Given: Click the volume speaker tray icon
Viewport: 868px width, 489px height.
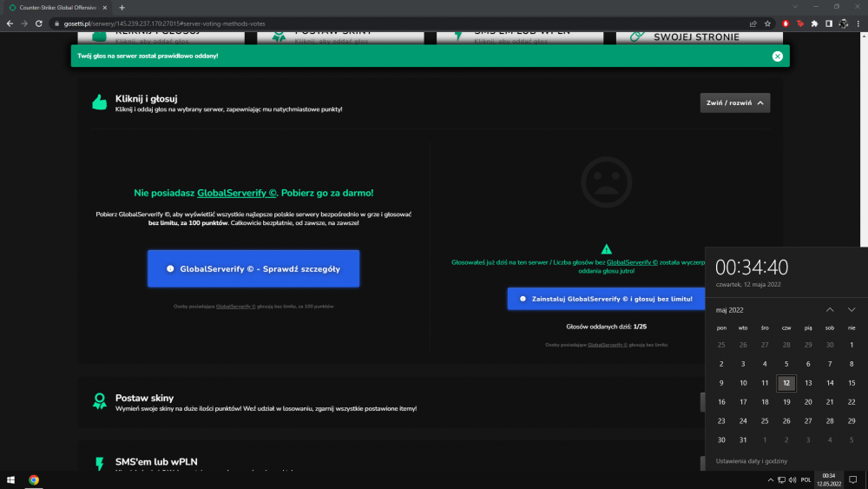Looking at the screenshot, I should tap(792, 480).
